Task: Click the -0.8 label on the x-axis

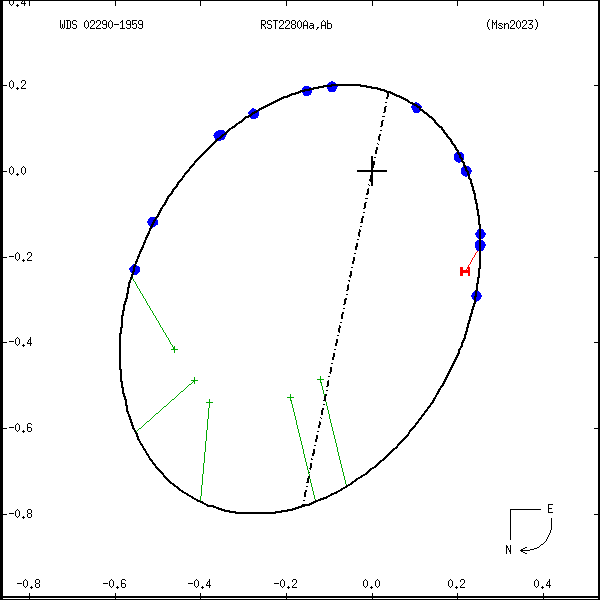Action: (28, 584)
